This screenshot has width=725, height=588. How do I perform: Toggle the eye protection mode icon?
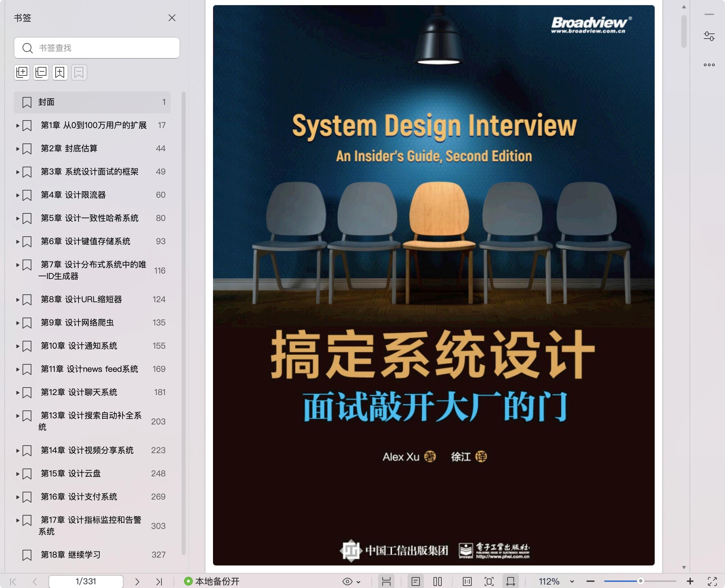pos(347,582)
